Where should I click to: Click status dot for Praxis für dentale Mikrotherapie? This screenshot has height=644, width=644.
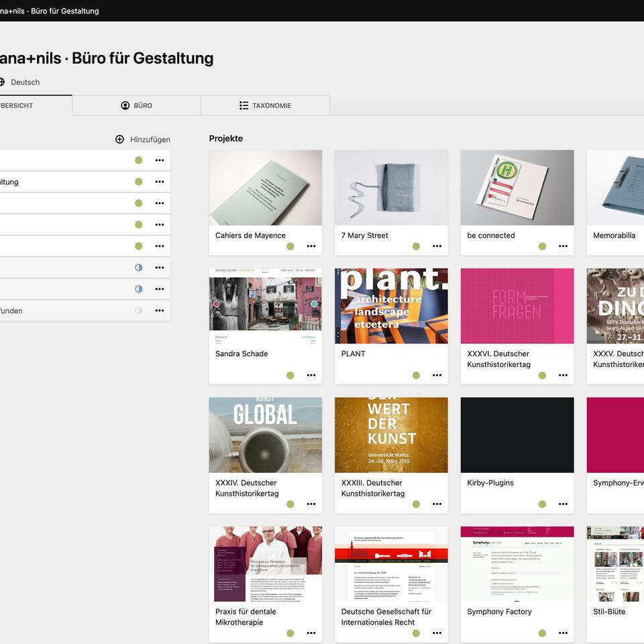click(x=290, y=633)
